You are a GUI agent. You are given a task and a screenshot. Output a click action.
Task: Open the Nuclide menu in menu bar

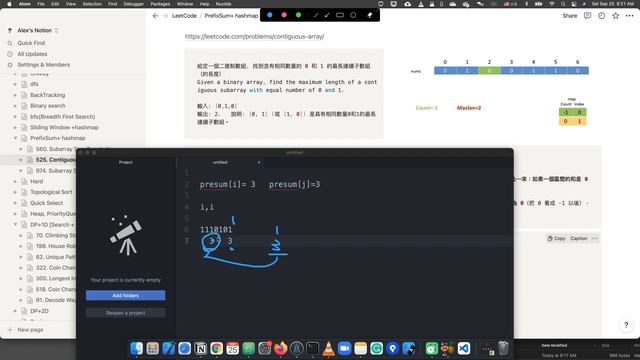tap(223, 4)
